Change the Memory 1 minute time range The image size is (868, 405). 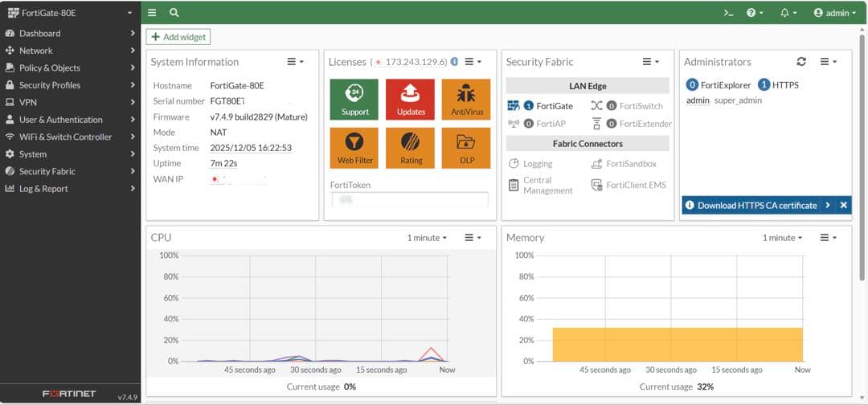point(782,238)
